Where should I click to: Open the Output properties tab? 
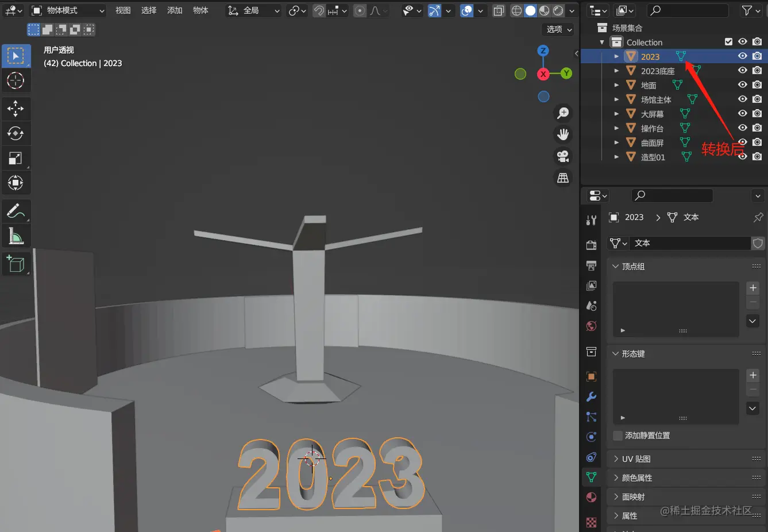pyautogui.click(x=591, y=265)
